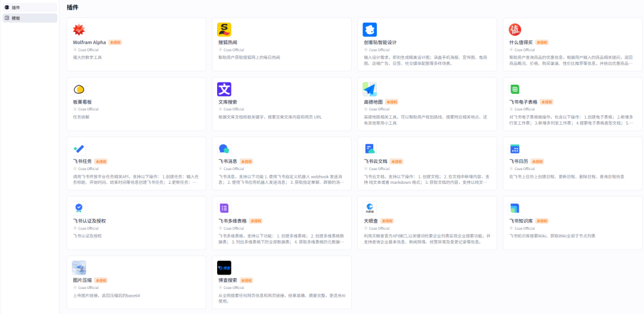Click Coze Official avatar in Wolfram Alpha card
The image size is (644, 314).
[x=75, y=50]
